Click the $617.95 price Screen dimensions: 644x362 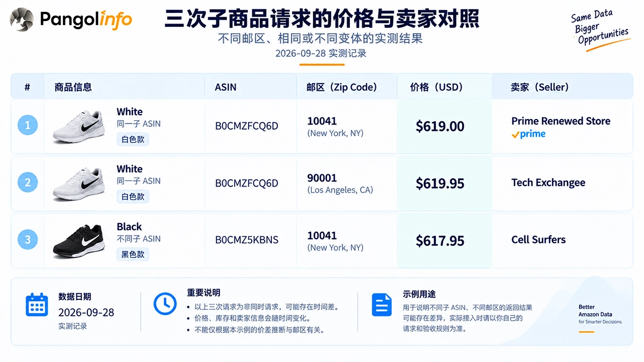440,241
